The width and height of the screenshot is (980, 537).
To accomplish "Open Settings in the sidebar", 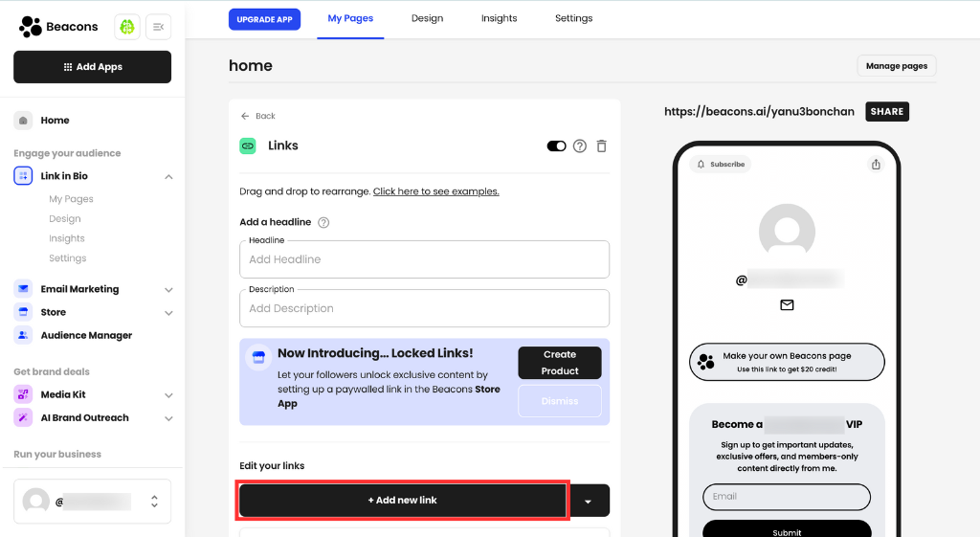I will pyautogui.click(x=68, y=258).
